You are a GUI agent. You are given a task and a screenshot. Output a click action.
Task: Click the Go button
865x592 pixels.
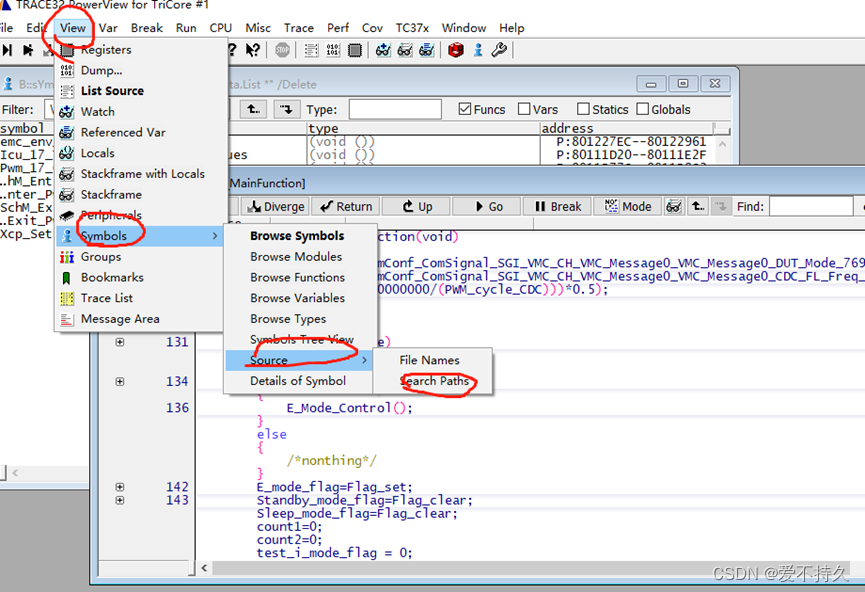pyautogui.click(x=487, y=207)
